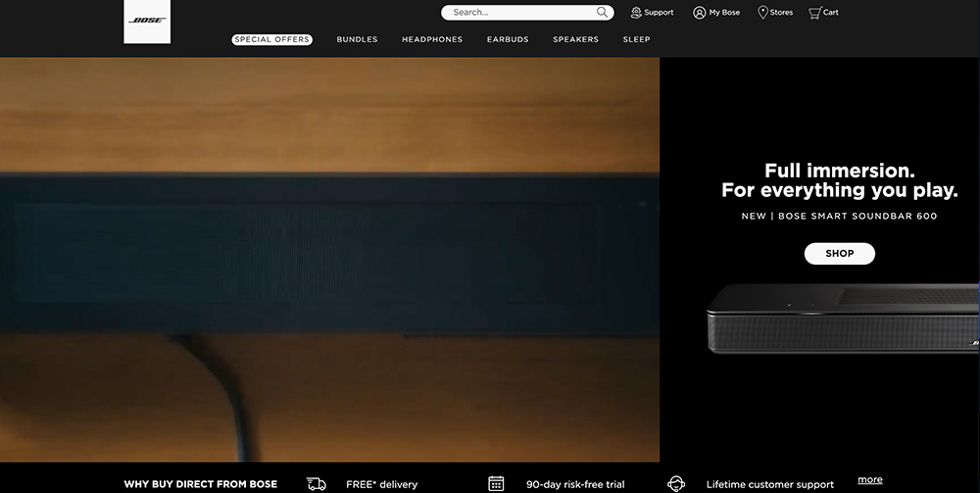Click the SHOP button
Viewport: 980px width, 493px height.
pos(840,254)
